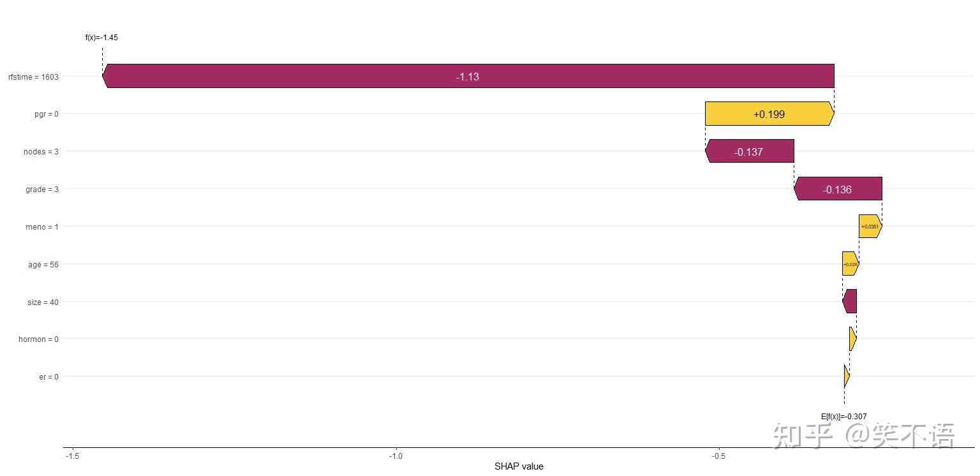This screenshot has width=980, height=476.
Task: Click the -1.0 x-axis tick label
Action: point(396,456)
